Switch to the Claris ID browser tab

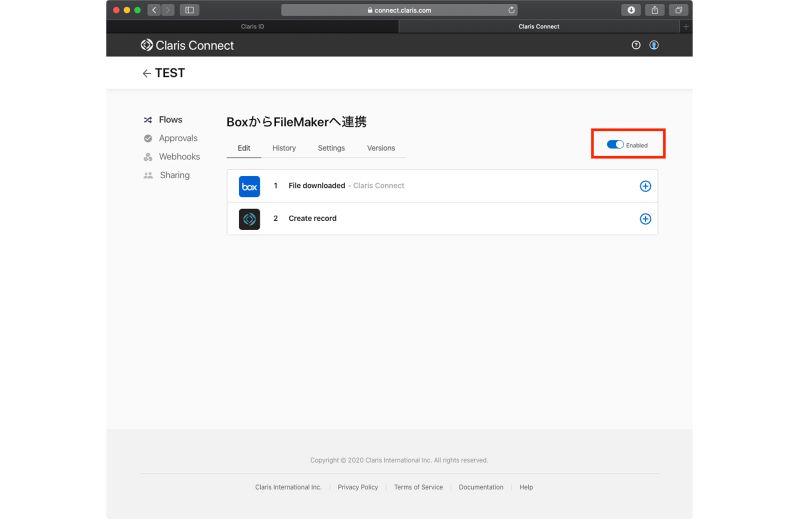click(x=253, y=27)
